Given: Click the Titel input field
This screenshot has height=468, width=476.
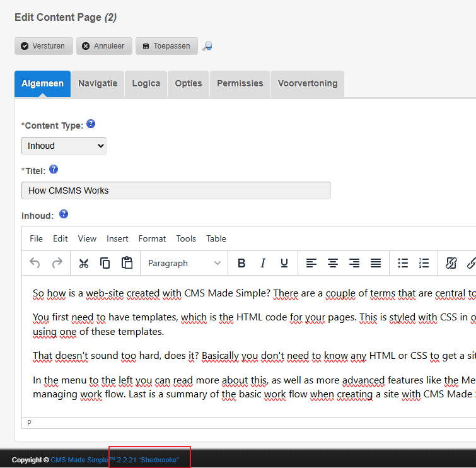Looking at the screenshot, I should click(176, 190).
